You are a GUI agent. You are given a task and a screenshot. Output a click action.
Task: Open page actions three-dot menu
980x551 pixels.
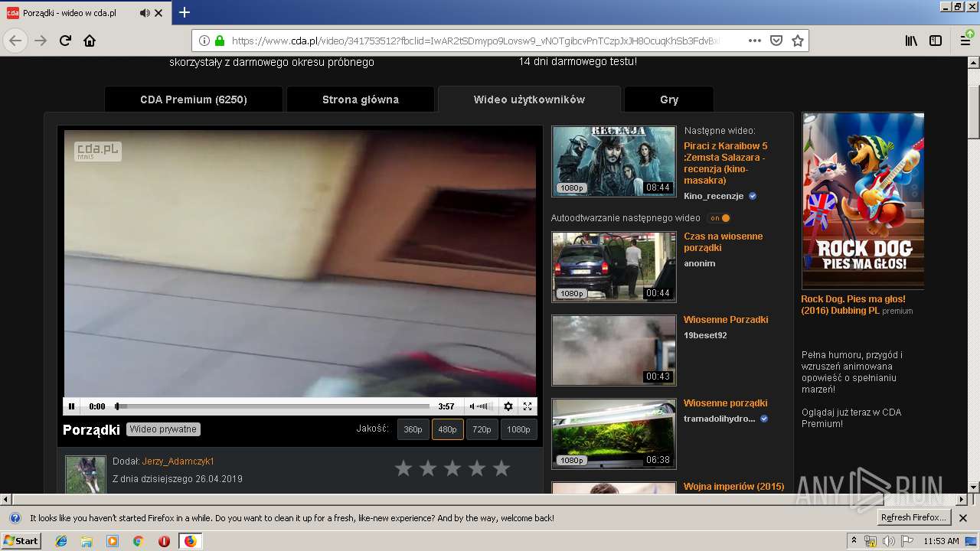[x=755, y=41]
